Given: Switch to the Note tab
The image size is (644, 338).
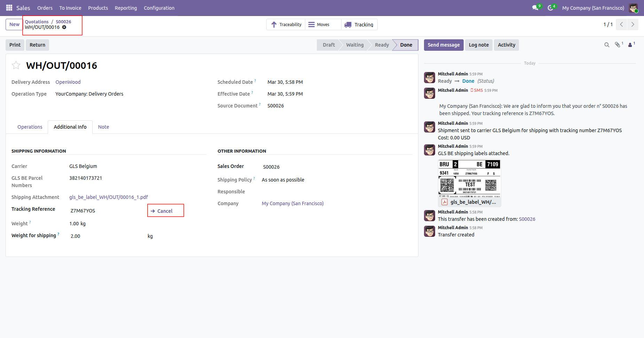Looking at the screenshot, I should click(x=103, y=127).
